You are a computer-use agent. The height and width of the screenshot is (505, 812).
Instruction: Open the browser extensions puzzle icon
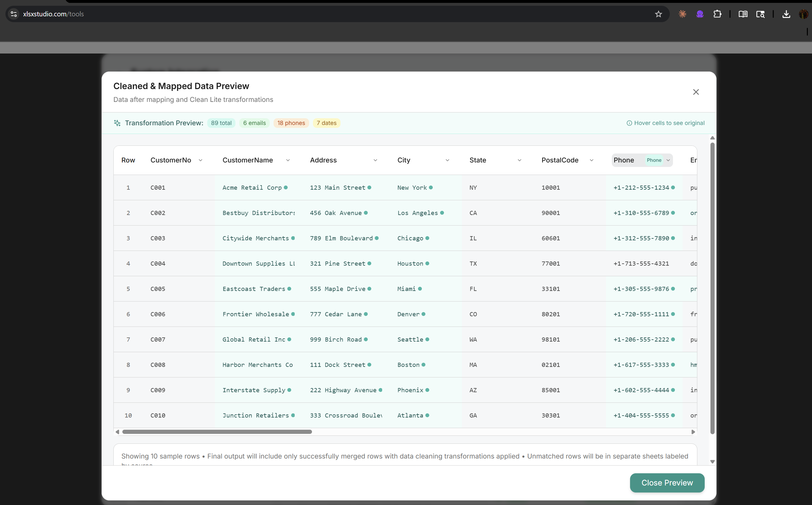click(x=717, y=14)
